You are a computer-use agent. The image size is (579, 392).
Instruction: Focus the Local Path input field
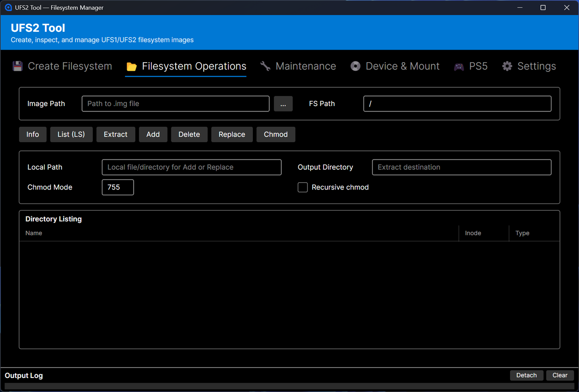[192, 167]
